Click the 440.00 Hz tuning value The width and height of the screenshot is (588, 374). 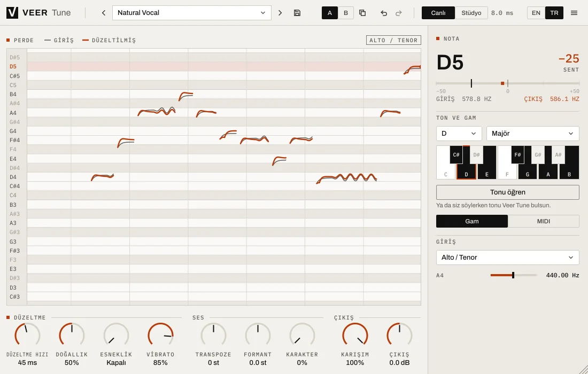click(x=562, y=276)
